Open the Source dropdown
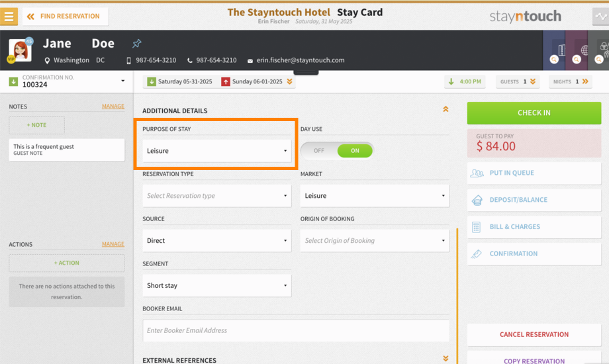 click(x=216, y=240)
